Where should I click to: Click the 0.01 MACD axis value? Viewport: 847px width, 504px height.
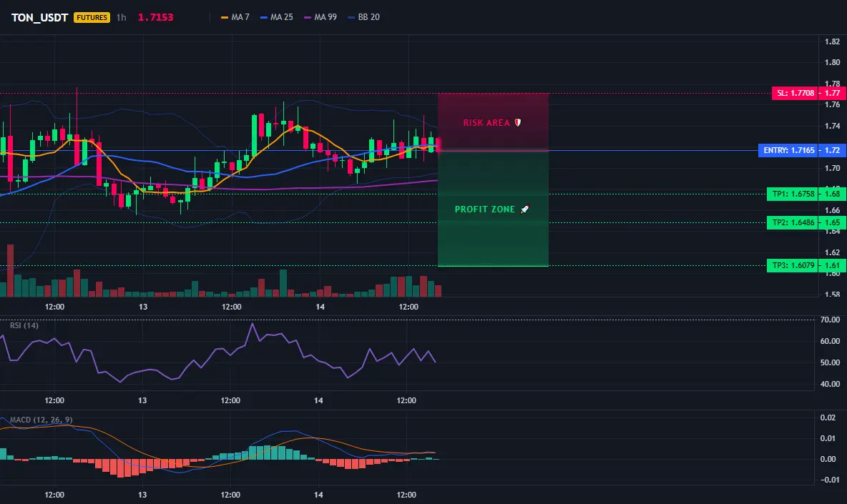click(x=828, y=438)
